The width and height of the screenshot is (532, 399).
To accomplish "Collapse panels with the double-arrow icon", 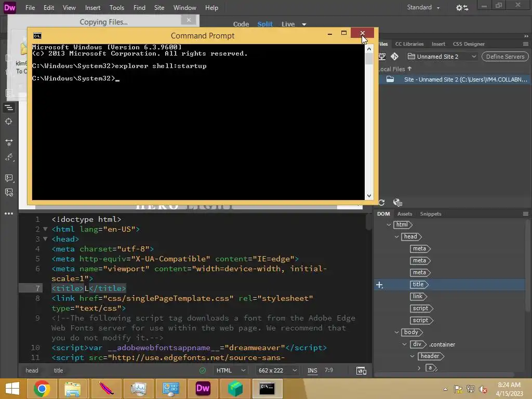I will click(526, 36).
